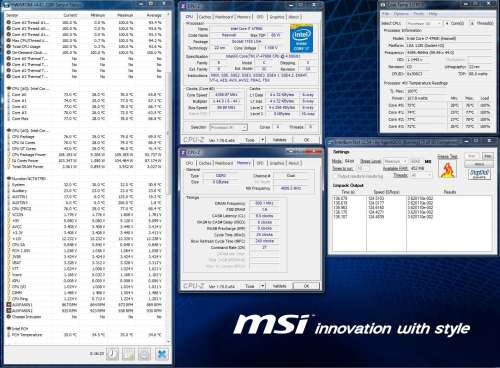Click the Model field in Core Temp
Viewport: 500px width, 368px height.
(x=449, y=38)
